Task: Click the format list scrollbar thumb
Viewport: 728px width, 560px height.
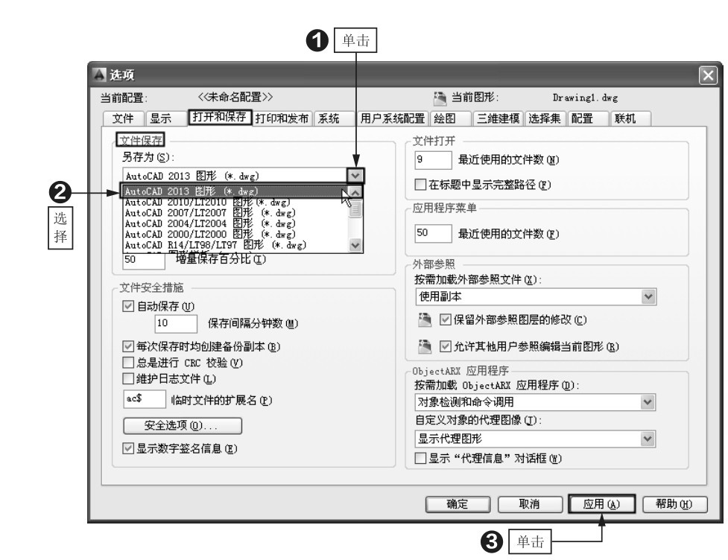Action: pyautogui.click(x=355, y=209)
